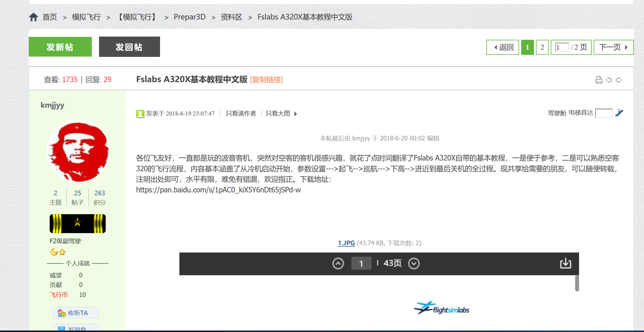Click the elevator jump go icon
This screenshot has width=644, height=332.
[x=619, y=113]
